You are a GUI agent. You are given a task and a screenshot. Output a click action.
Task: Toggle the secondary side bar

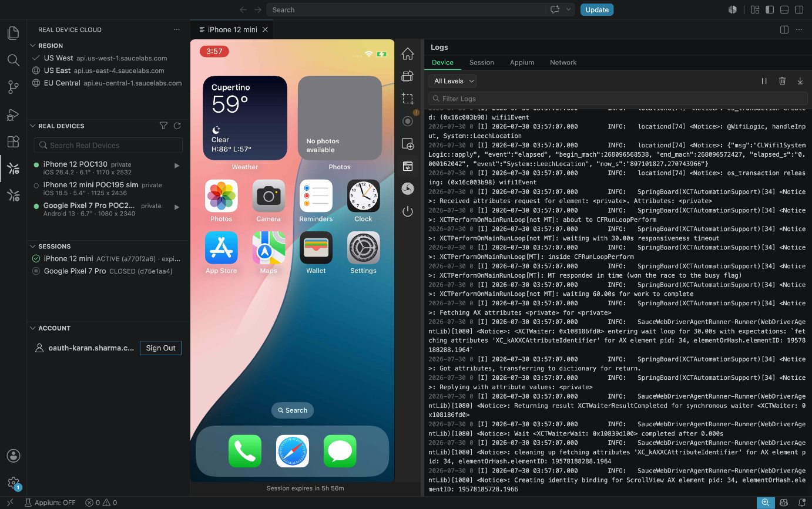[x=799, y=10]
